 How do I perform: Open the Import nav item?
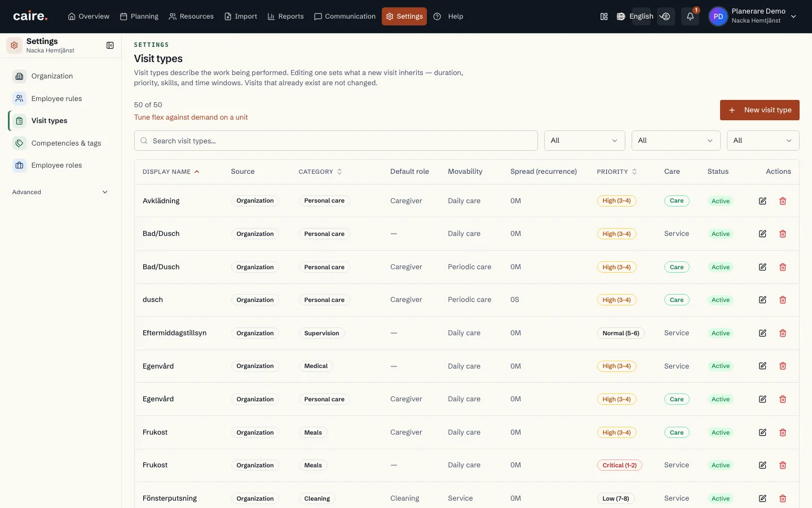[x=241, y=16]
